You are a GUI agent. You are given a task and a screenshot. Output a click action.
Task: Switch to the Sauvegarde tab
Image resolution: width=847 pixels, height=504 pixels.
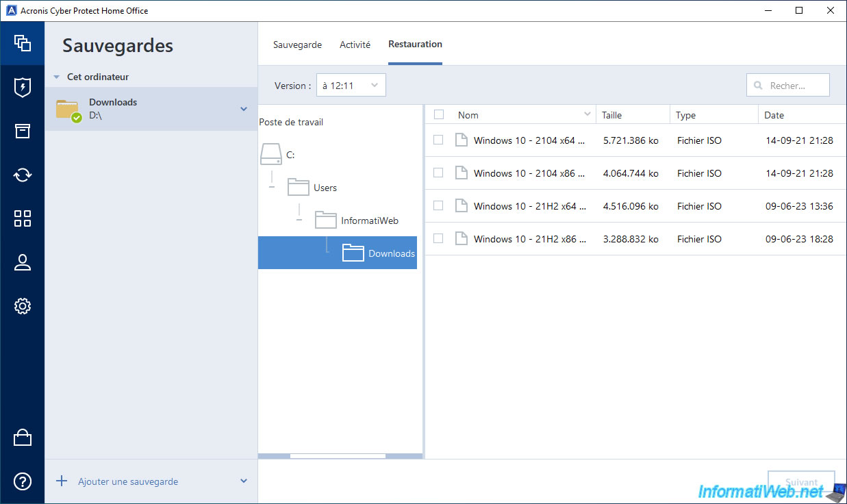[x=297, y=45]
